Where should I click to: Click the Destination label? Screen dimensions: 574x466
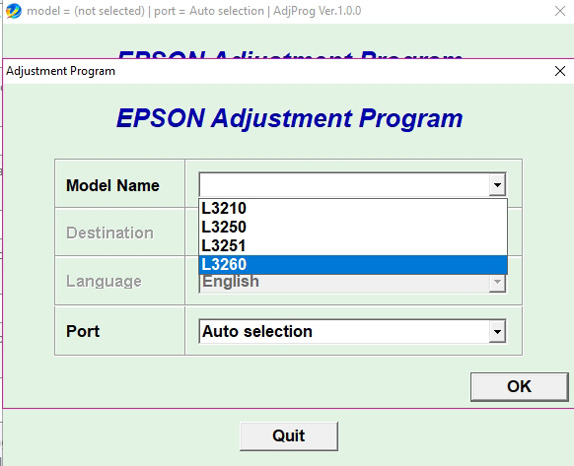pyautogui.click(x=110, y=233)
